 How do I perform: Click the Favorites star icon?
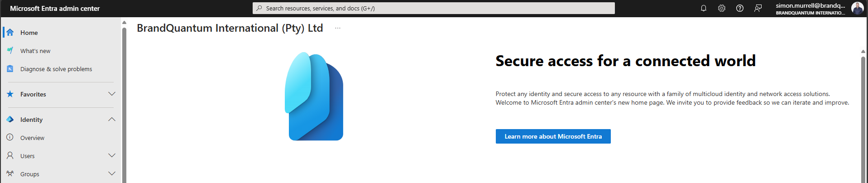tap(10, 94)
